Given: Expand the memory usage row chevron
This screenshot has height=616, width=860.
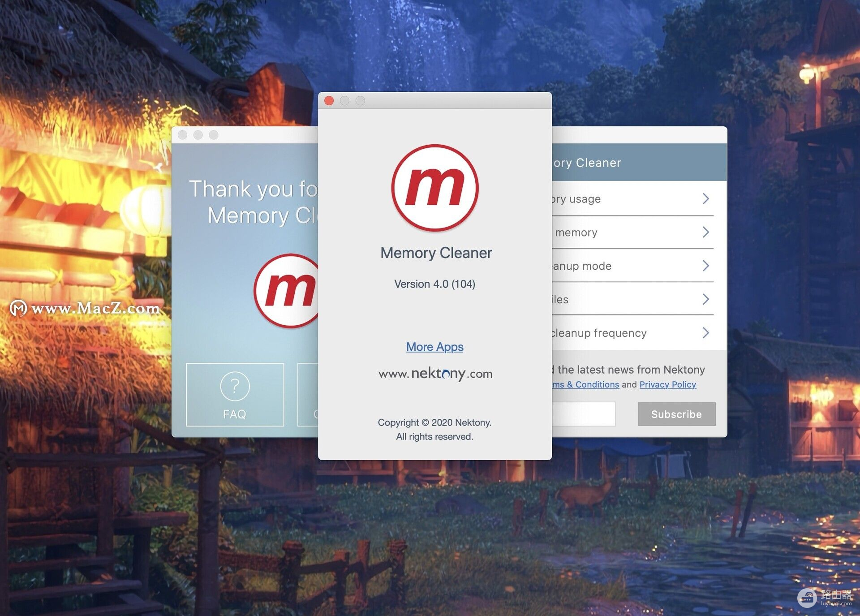Looking at the screenshot, I should click(706, 198).
